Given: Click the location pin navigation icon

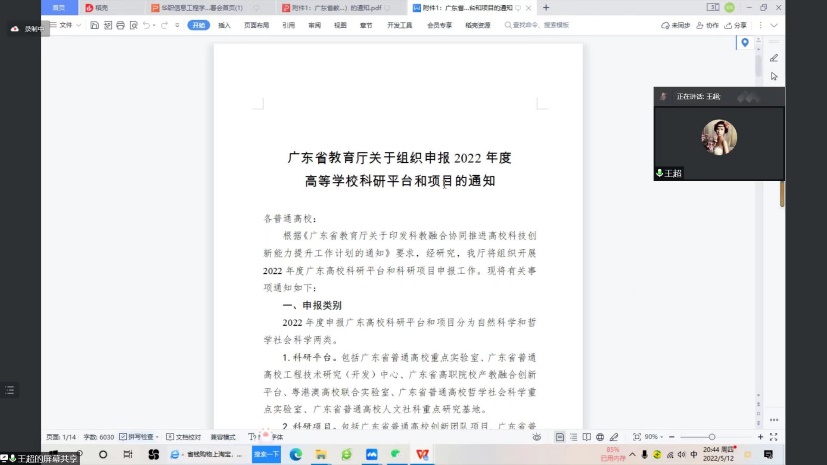Looking at the screenshot, I should point(744,42).
